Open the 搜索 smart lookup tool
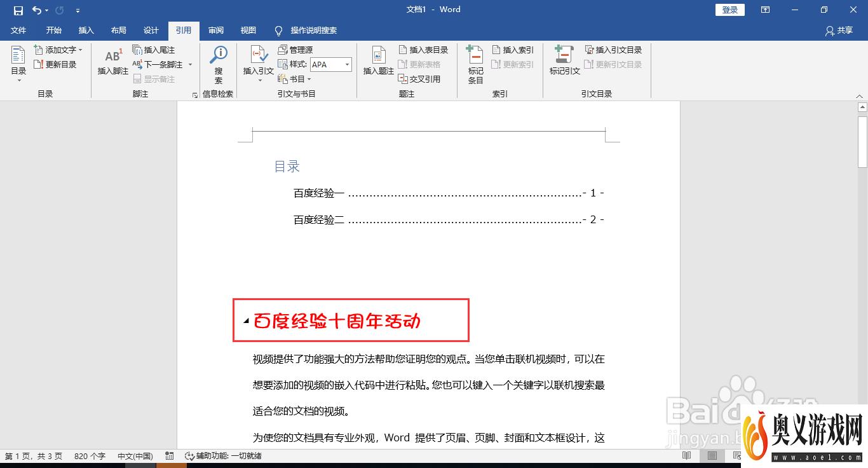 coord(219,64)
